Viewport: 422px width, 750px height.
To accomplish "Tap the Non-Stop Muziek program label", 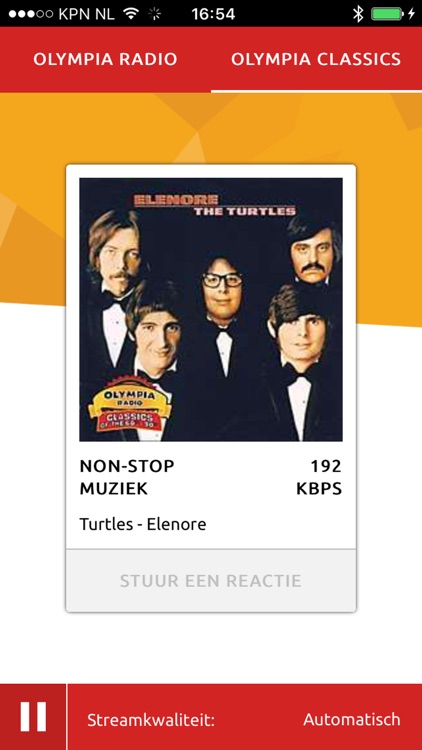I will pyautogui.click(x=127, y=477).
